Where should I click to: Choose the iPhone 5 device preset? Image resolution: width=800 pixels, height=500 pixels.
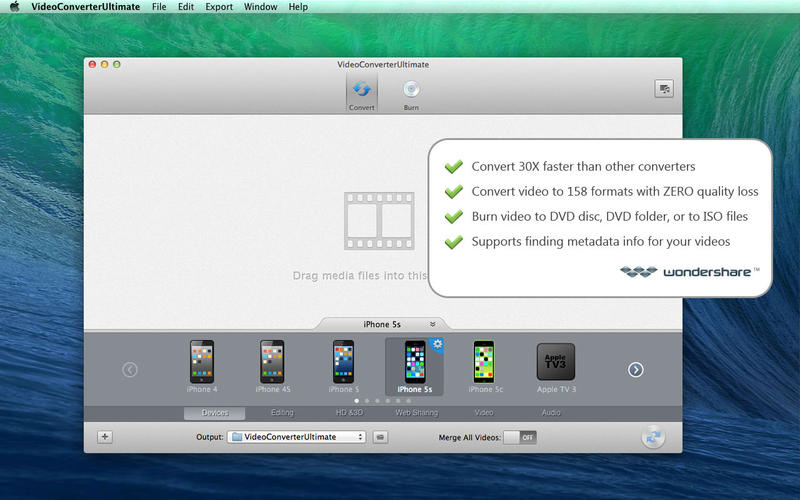point(343,366)
